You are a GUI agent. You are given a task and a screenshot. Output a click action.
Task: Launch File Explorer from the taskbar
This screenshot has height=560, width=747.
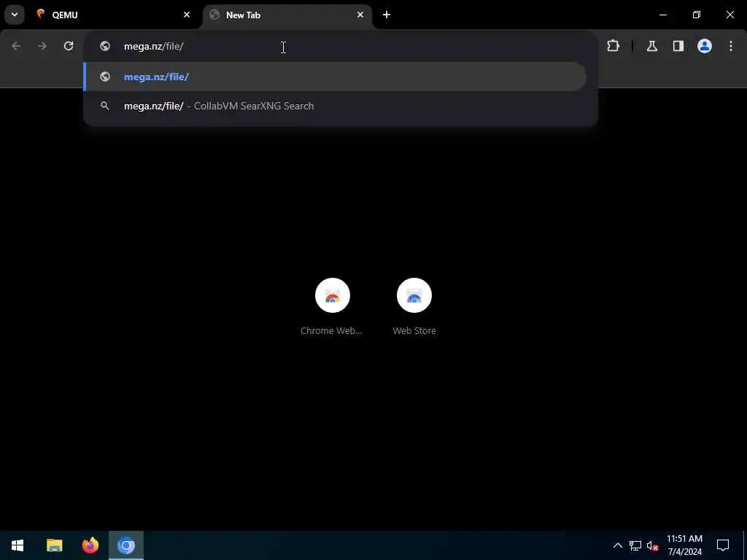click(x=54, y=545)
